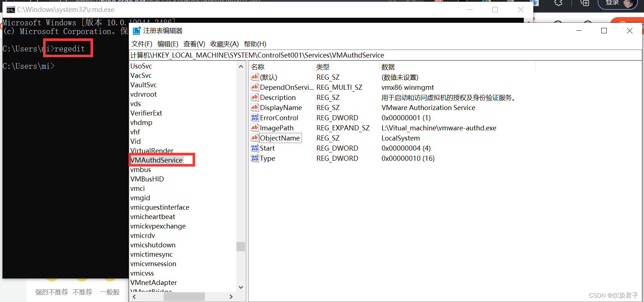Image resolution: width=644 pixels, height=302 pixels.
Task: Maximize the cmd.exe window
Action: 495,10
